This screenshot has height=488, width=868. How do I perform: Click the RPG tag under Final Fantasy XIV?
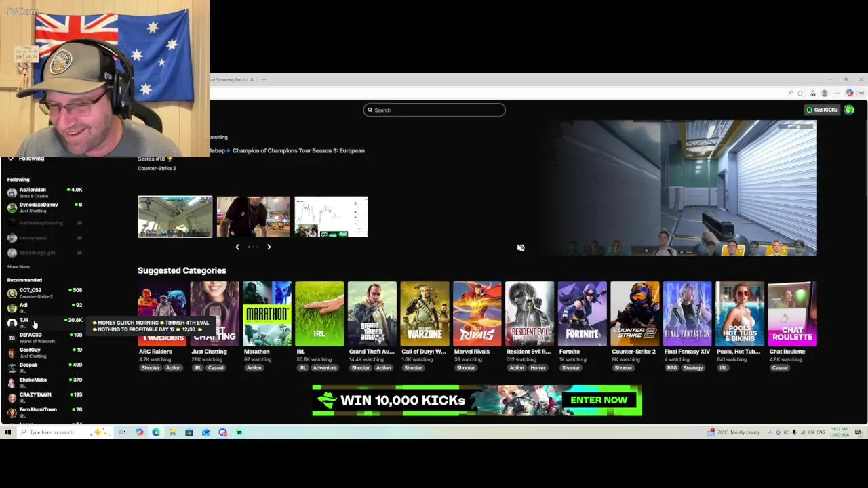672,368
